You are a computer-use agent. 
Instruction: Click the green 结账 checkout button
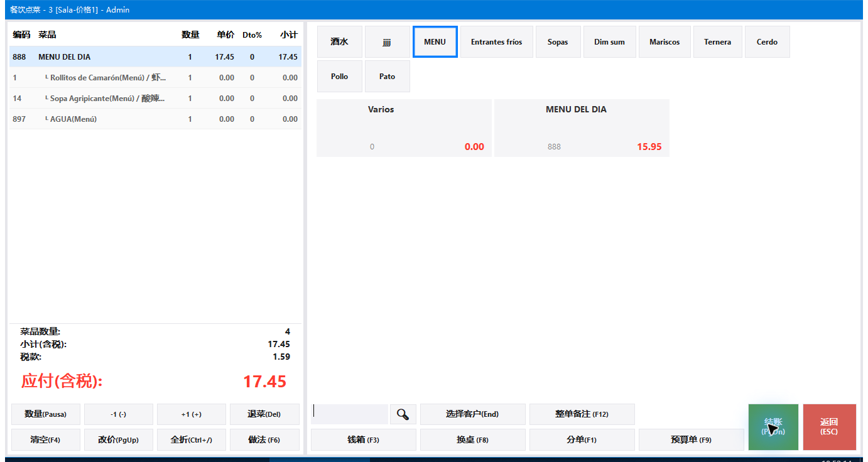[x=773, y=427]
